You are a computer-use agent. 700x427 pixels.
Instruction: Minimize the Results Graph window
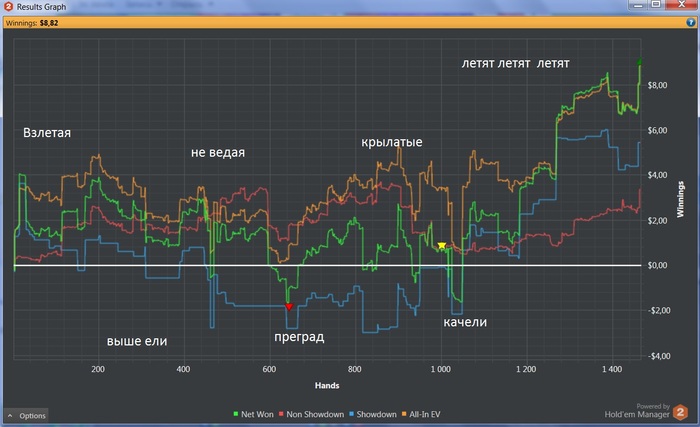[638, 5]
